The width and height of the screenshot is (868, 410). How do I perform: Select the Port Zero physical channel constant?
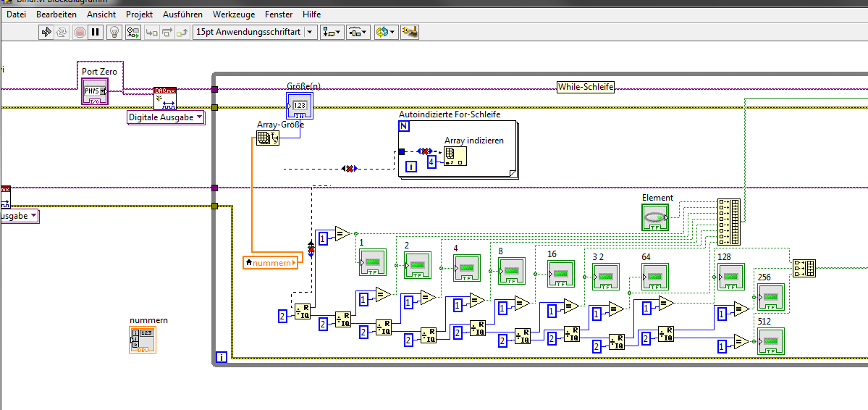95,91
